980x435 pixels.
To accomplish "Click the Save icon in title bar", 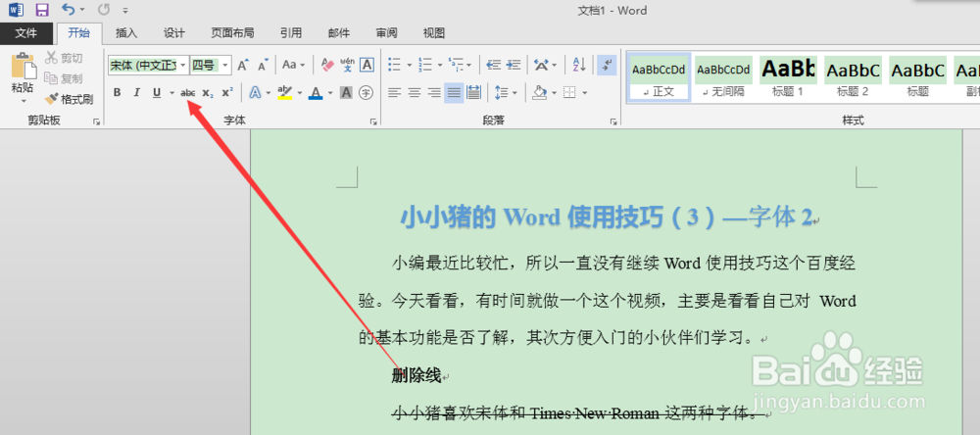I will (x=42, y=10).
